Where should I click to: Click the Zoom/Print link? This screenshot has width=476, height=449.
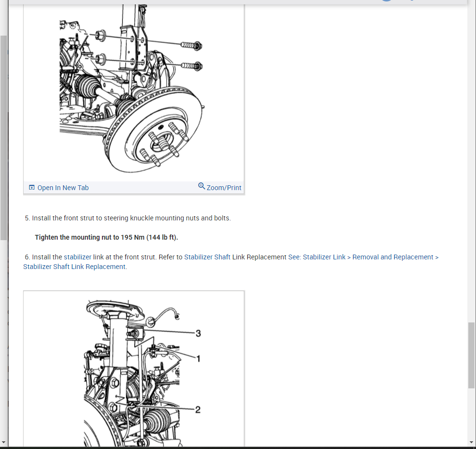(x=224, y=188)
